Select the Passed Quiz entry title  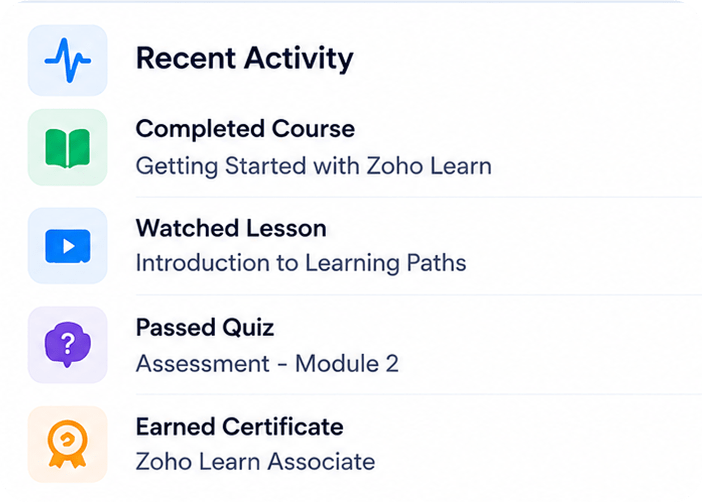click(205, 328)
